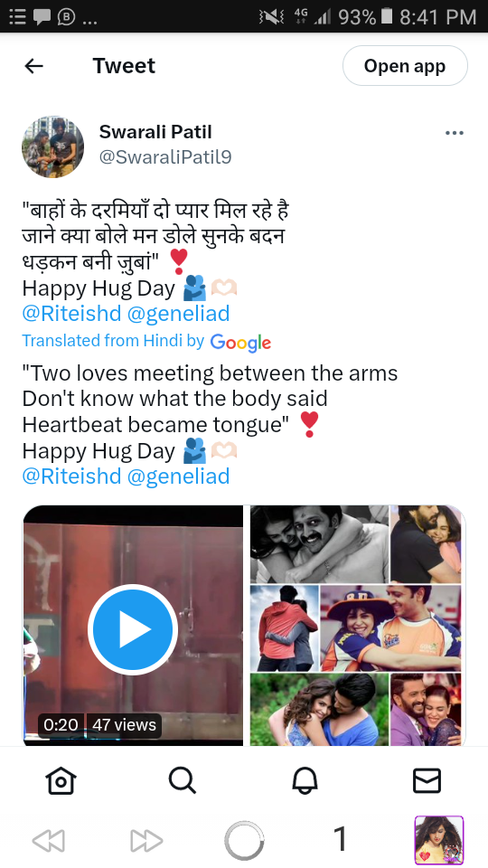This screenshot has height=868, width=488.
Task: Open the @Riteishd mention in the translated text
Action: 71,476
